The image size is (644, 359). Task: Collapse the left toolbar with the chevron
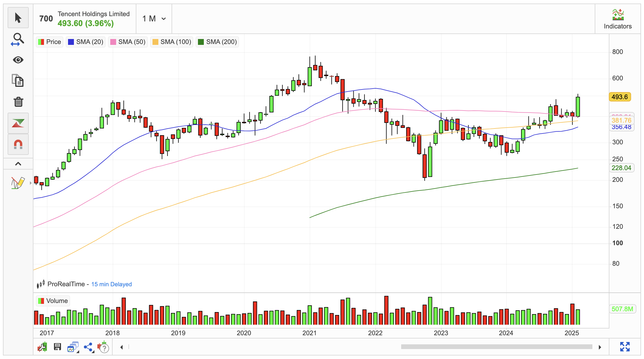click(18, 164)
